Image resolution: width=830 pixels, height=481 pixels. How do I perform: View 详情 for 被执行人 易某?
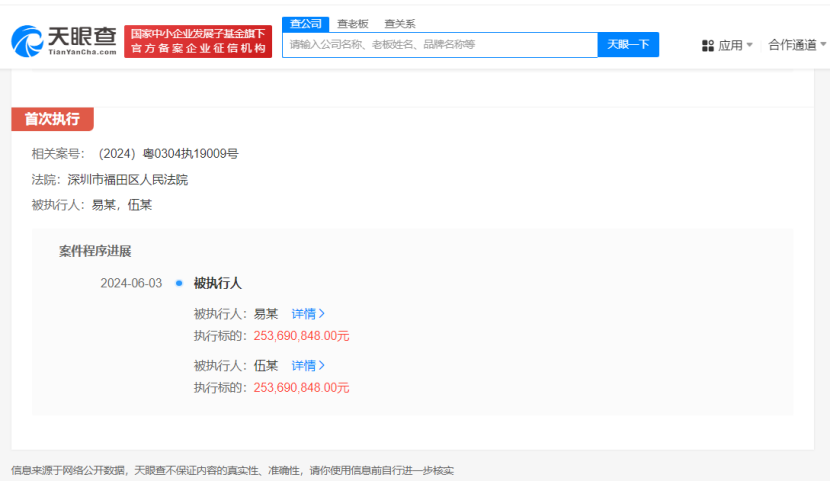303,313
